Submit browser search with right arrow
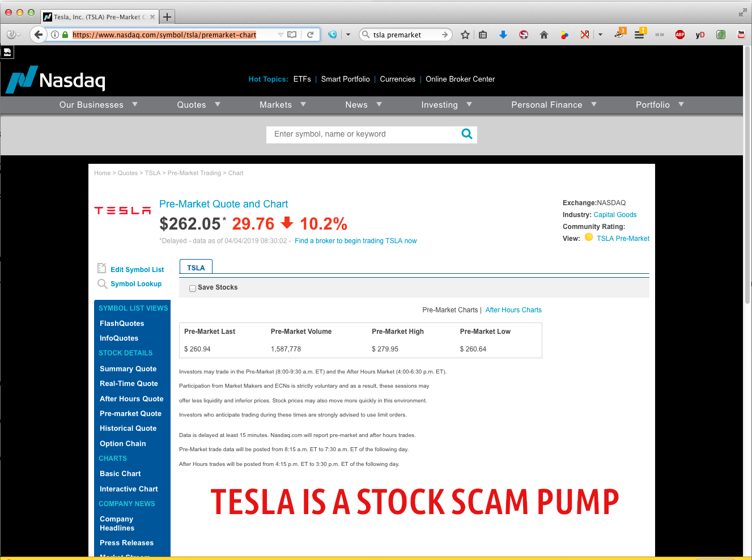The image size is (752, 560). tap(445, 35)
